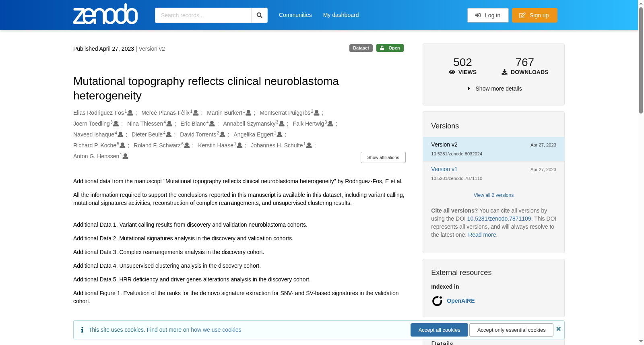
Task: Select Version v1 in versions list
Action: (x=444, y=169)
